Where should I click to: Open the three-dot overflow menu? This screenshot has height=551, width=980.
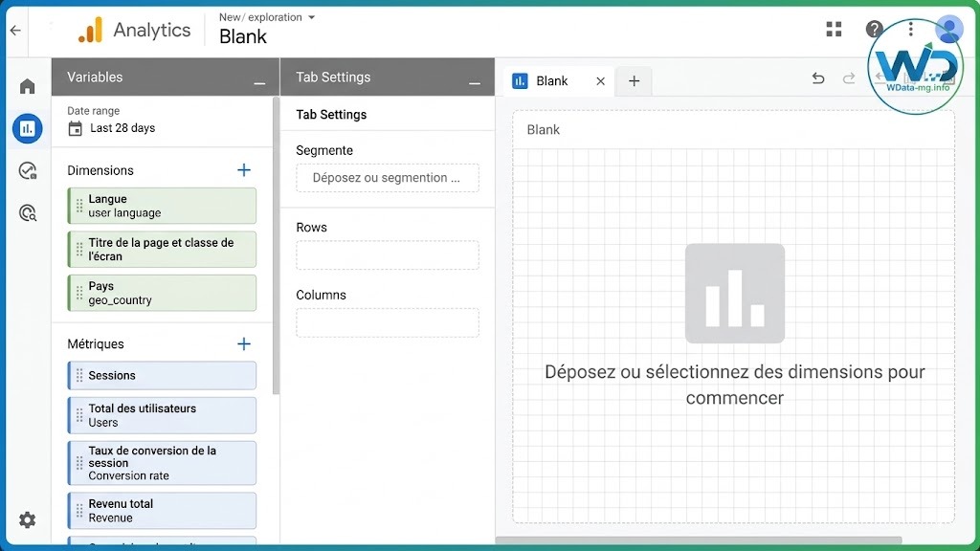[910, 29]
